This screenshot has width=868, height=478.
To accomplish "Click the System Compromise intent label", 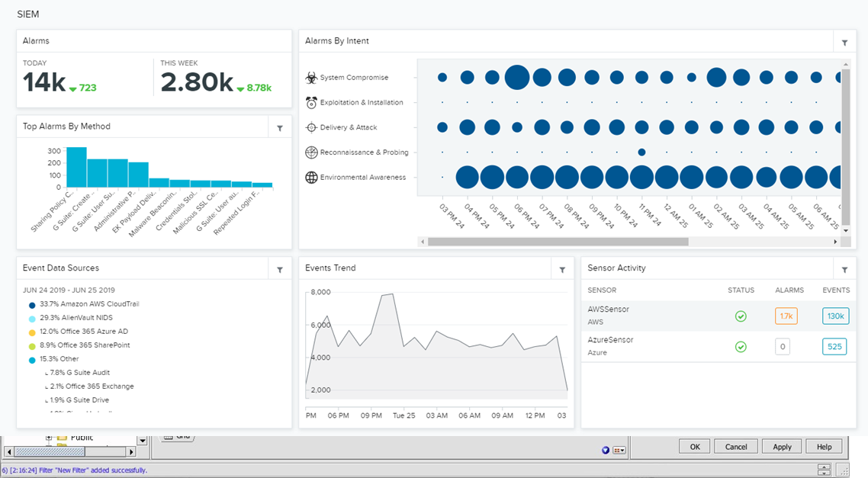I will (354, 78).
